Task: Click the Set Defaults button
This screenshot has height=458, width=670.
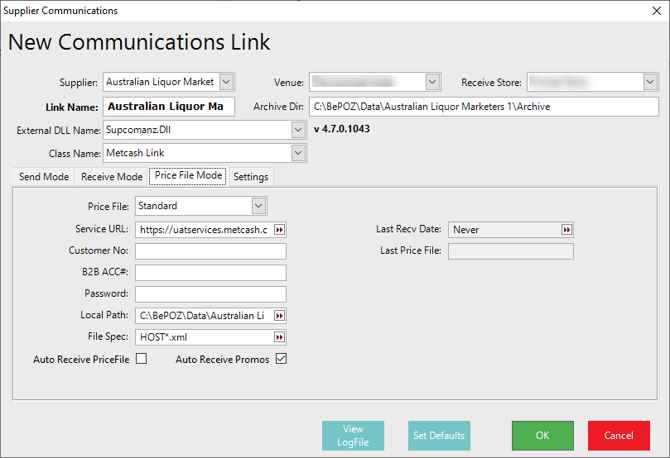Action: click(x=438, y=435)
